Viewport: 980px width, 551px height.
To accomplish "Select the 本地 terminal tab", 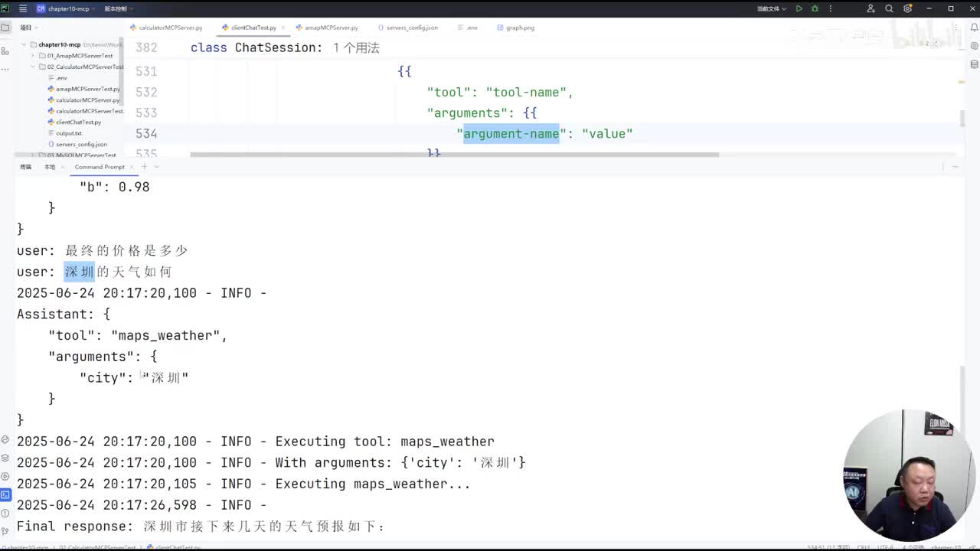I will 50,167.
